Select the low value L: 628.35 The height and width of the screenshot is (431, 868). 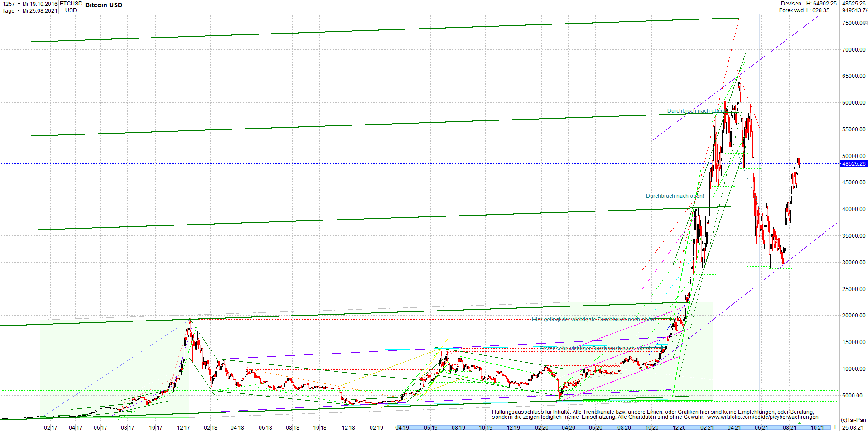click(818, 10)
